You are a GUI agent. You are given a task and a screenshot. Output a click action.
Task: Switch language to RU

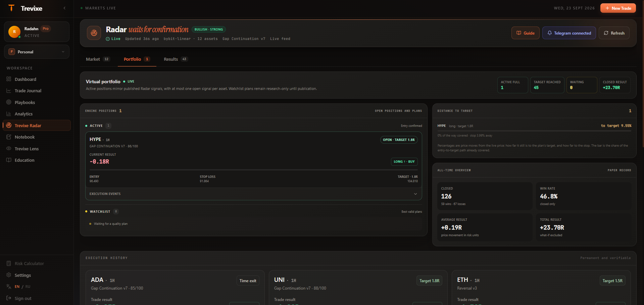(28, 287)
